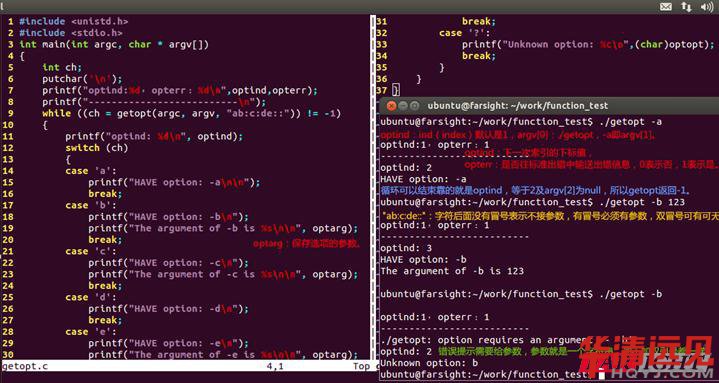The width and height of the screenshot is (719, 383).
Task: Place cursor on line 2 '#include <stdio.h>'
Action: pyautogui.click(x=71, y=33)
